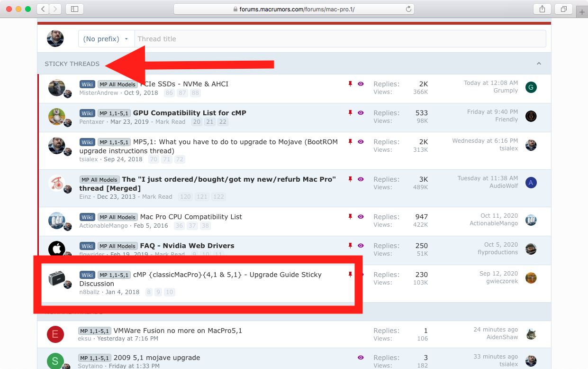Show the Safari sidebar
Screen dimensions: 588x369
coord(74,9)
